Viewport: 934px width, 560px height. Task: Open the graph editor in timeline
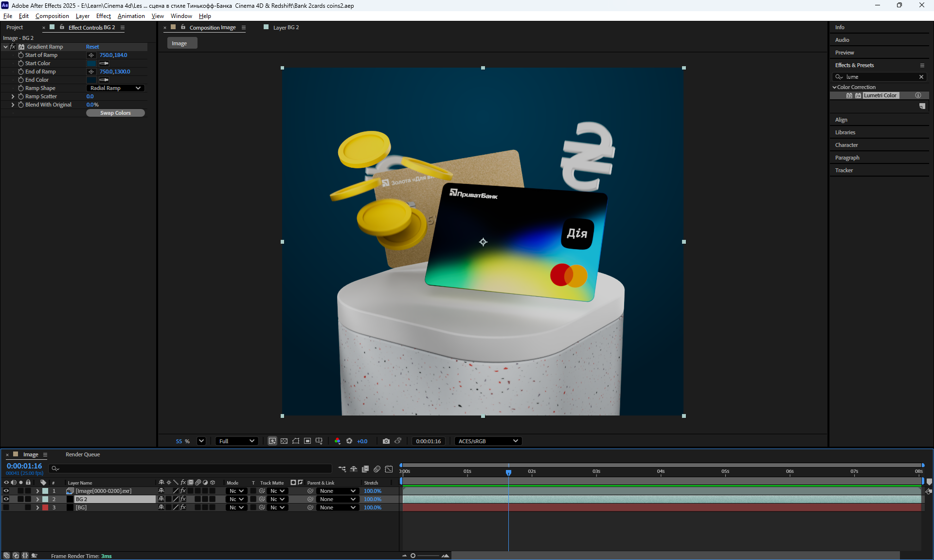point(389,469)
